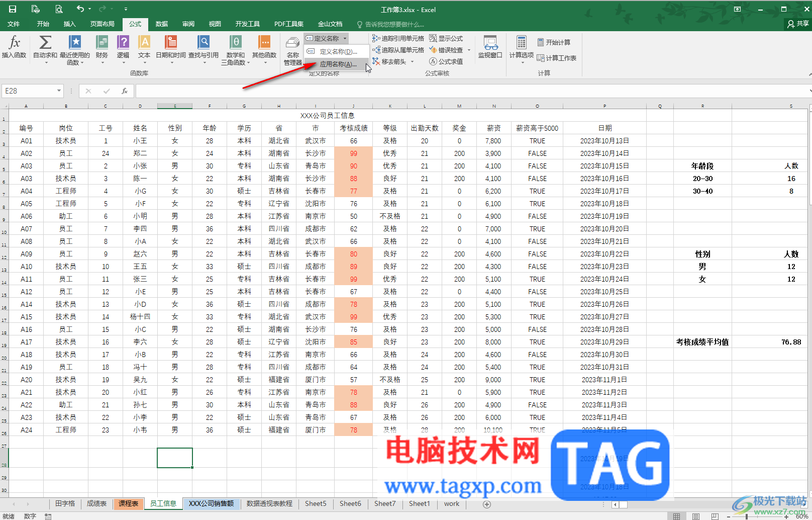
Task: Open the Watch Window (监视窗口)
Action: click(490, 47)
